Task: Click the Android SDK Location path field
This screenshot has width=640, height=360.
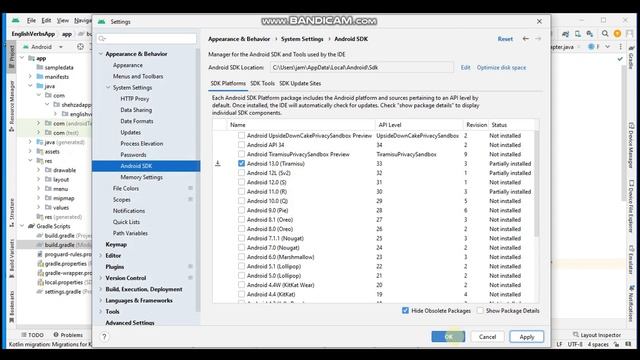Action: pos(362,67)
